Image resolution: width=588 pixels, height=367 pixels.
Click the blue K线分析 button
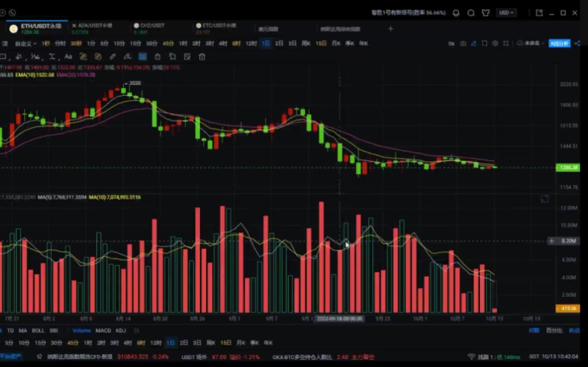pos(559,43)
